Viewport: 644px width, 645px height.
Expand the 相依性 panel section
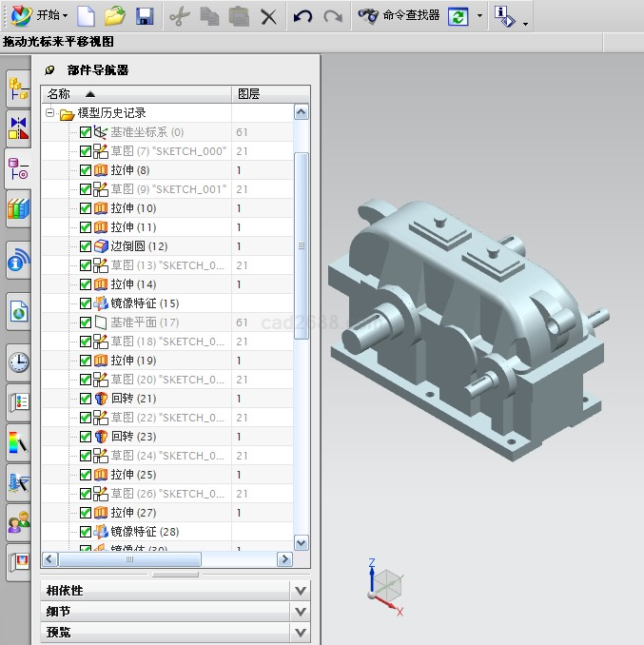[301, 591]
